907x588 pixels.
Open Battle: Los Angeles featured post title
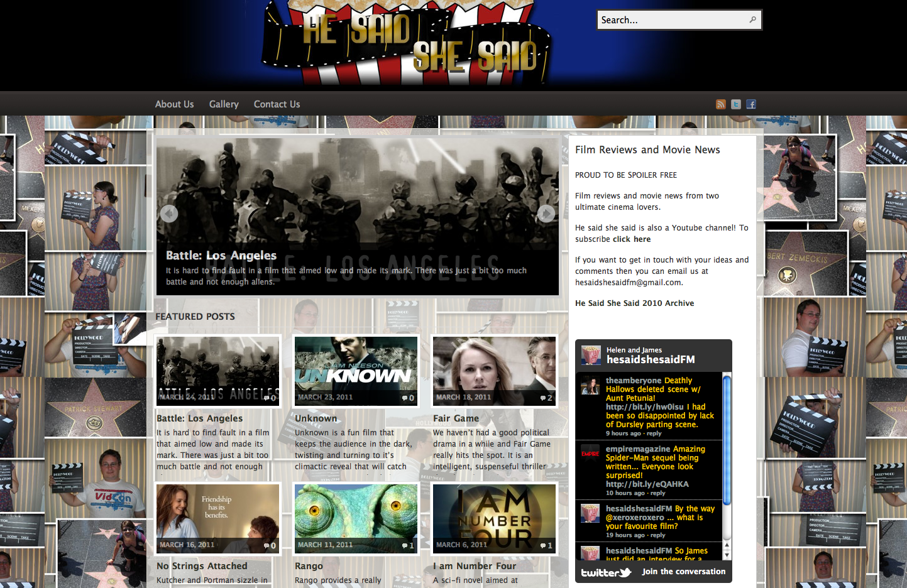[x=199, y=418]
